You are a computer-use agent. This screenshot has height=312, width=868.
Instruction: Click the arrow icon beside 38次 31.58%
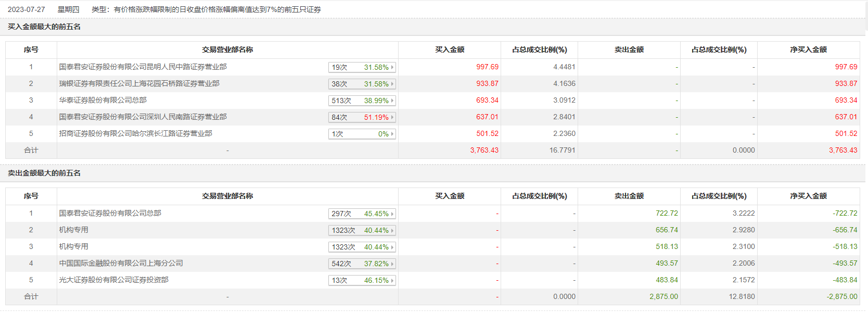(392, 84)
